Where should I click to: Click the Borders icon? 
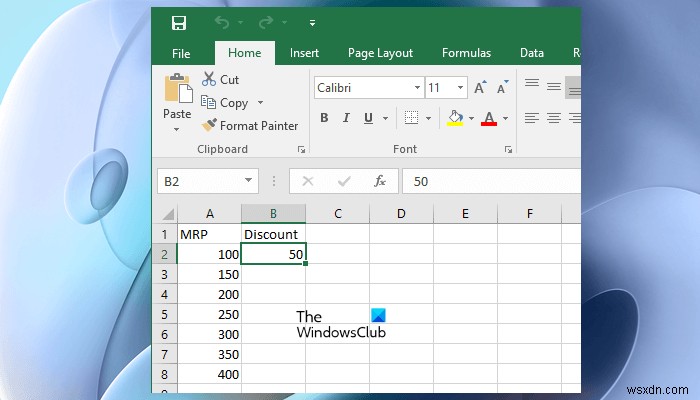click(x=411, y=118)
